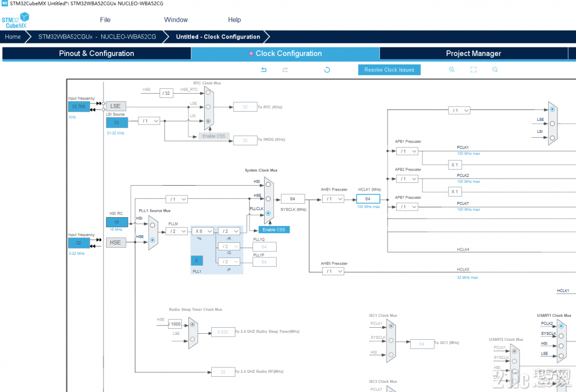Select HSE/1000 in the Radio Sleep Timer Mux
Image resolution: width=576 pixels, height=392 pixels.
click(193, 325)
